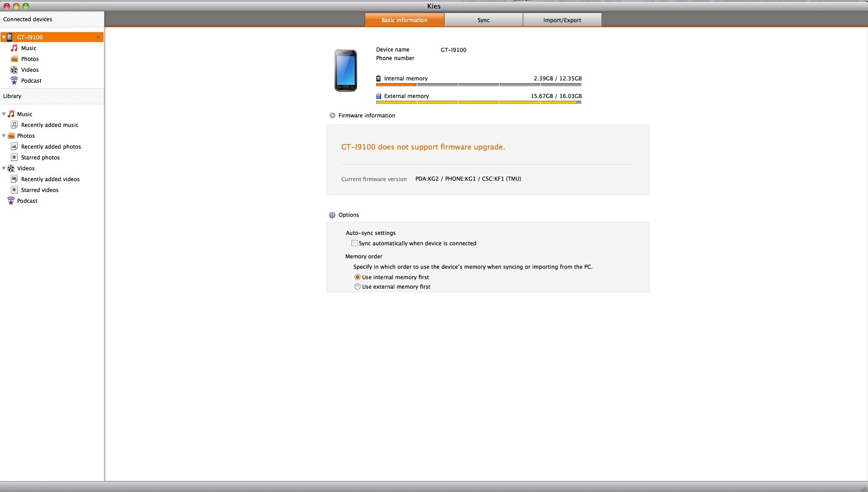The image size is (868, 492).
Task: Click the large phone image in device info
Action: point(346,70)
